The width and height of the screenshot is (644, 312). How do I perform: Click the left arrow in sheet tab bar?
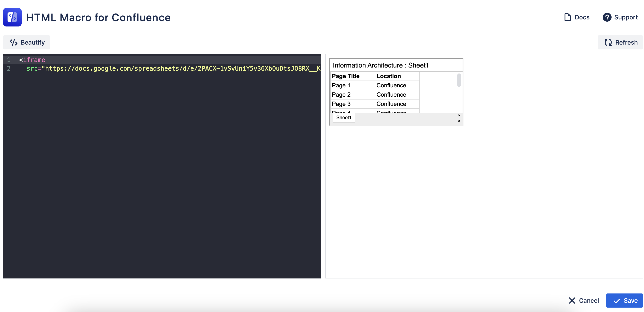(458, 121)
